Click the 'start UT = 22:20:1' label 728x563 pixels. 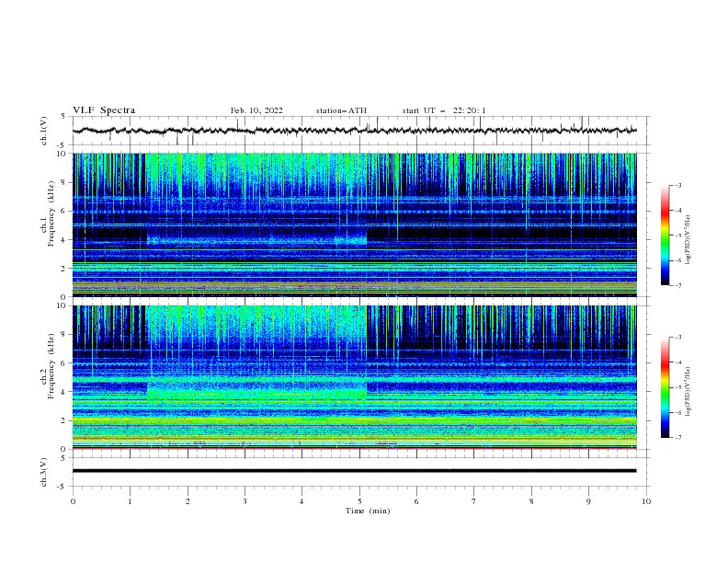pos(444,110)
